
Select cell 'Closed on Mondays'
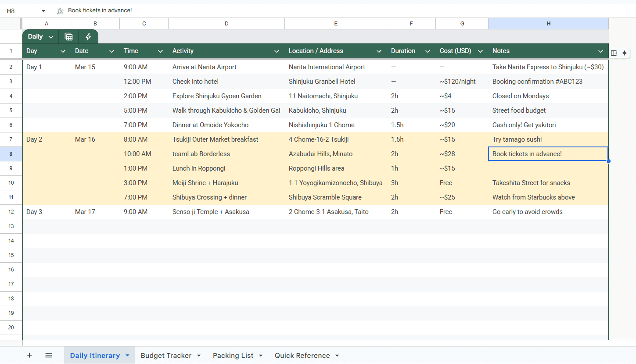coord(549,96)
